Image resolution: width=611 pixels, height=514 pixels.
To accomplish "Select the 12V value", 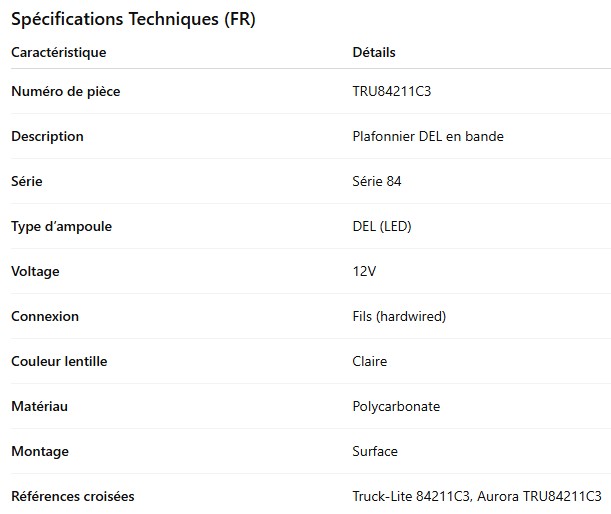I will coord(364,272).
